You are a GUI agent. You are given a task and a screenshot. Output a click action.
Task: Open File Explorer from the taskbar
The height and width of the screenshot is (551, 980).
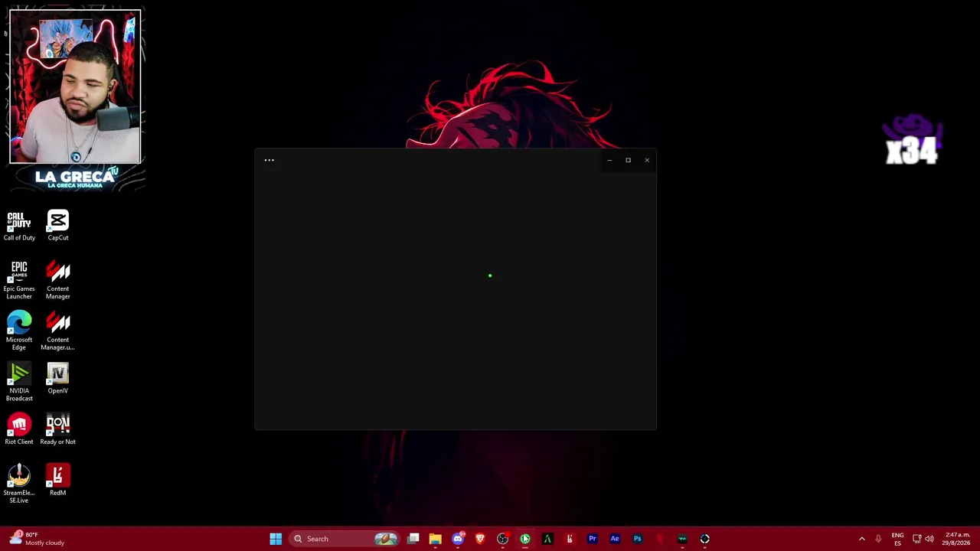coord(436,539)
